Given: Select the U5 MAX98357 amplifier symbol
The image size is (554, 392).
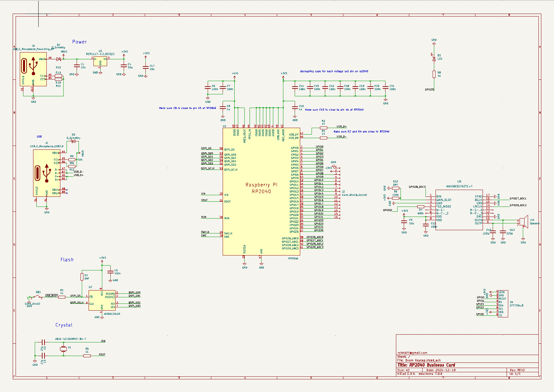Looking at the screenshot, I should click(459, 210).
